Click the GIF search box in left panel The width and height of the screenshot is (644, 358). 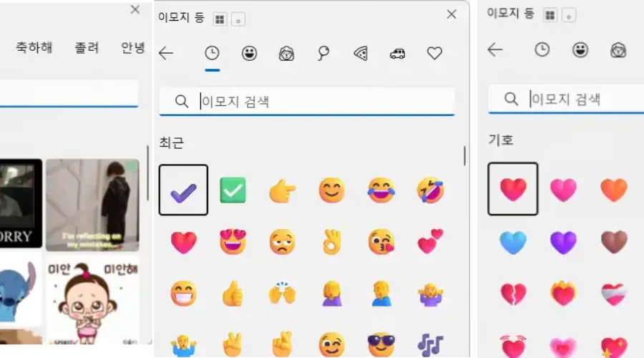tap(69, 94)
